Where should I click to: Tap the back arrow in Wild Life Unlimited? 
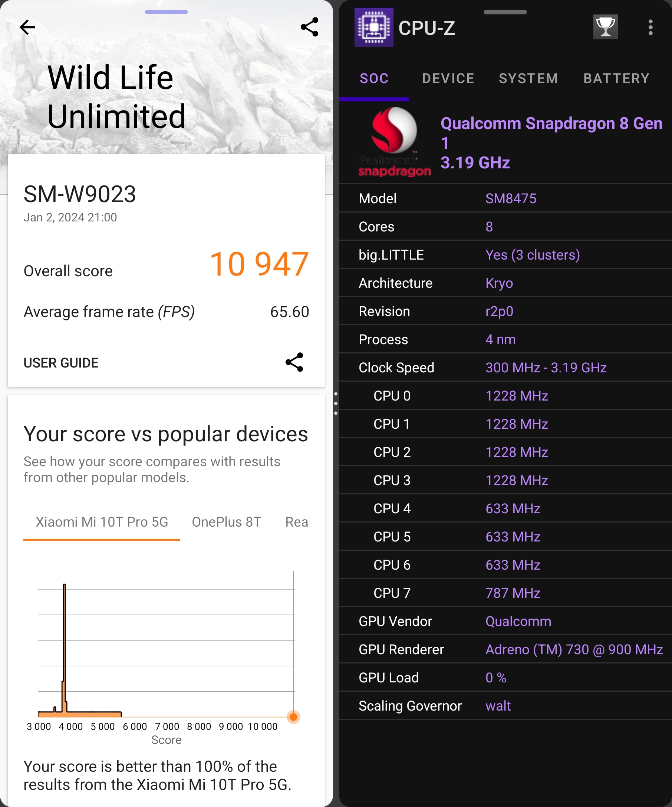(x=27, y=27)
